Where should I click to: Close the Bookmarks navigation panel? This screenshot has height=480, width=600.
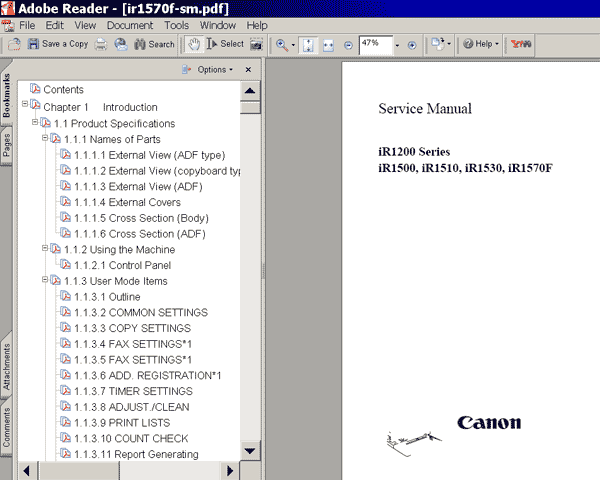coord(248,69)
